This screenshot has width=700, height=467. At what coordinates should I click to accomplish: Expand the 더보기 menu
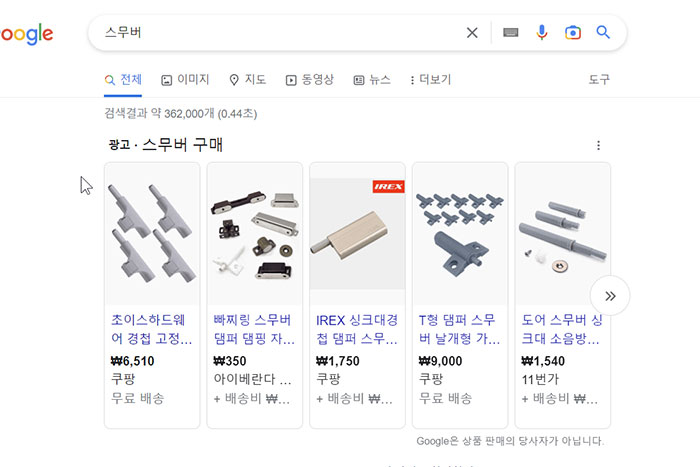[430, 79]
